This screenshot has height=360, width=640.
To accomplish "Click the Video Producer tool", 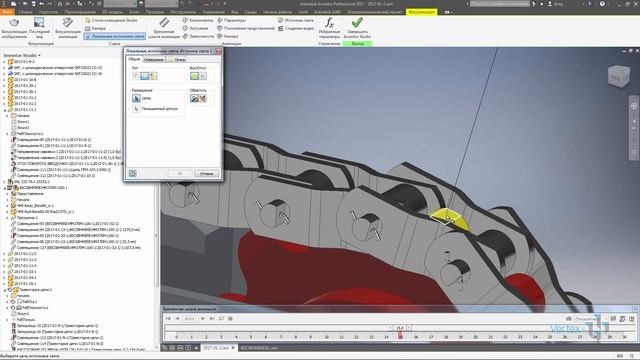I will (x=296, y=28).
